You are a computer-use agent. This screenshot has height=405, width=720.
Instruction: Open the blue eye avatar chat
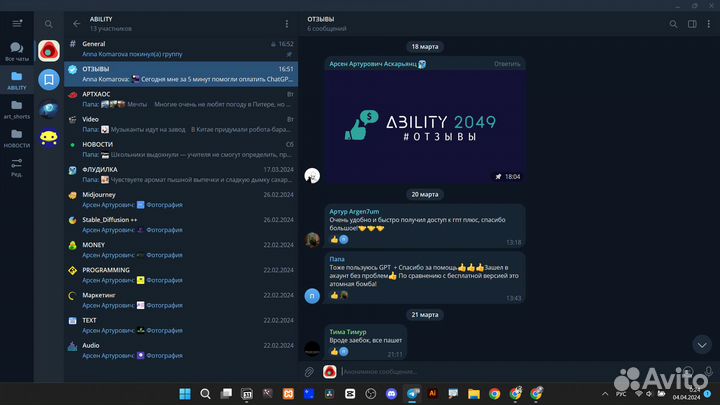[x=49, y=109]
